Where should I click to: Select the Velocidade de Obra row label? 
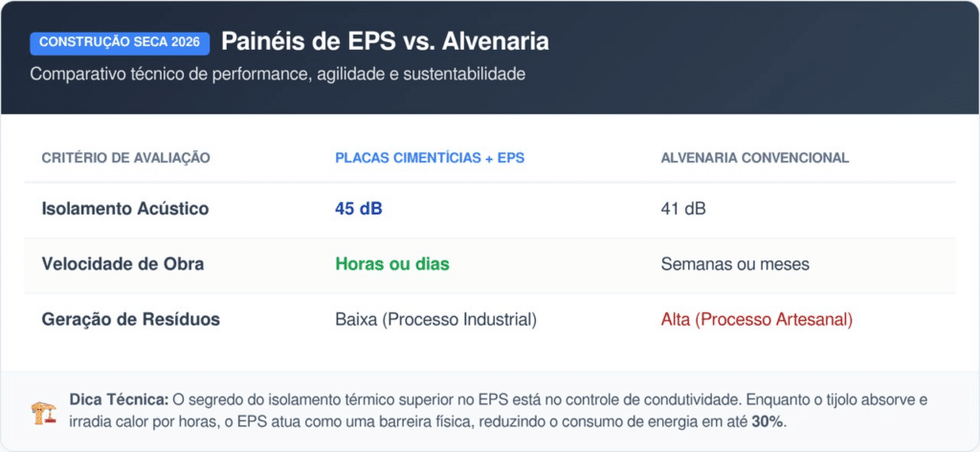[122, 264]
